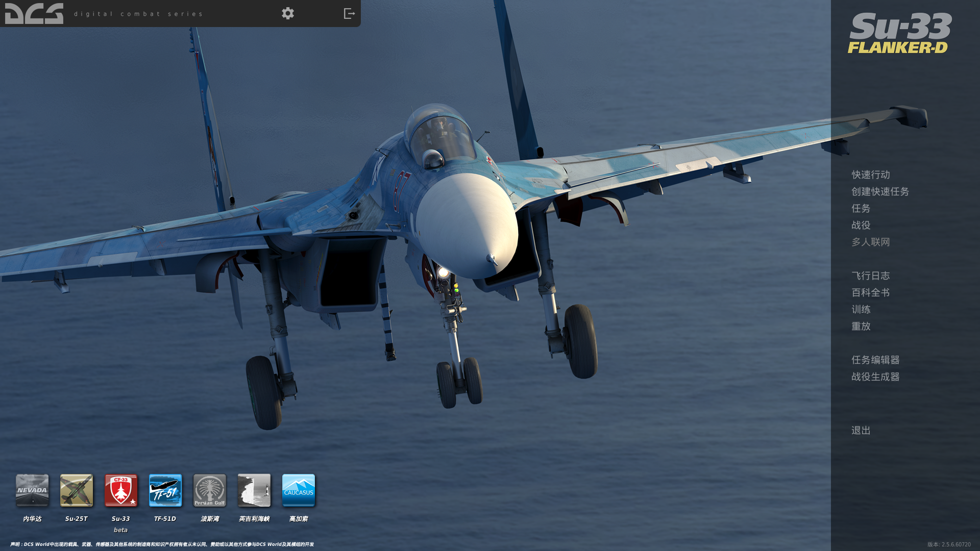Click the Su-25T text label
Viewport: 980px width, 551px height.
[77, 519]
